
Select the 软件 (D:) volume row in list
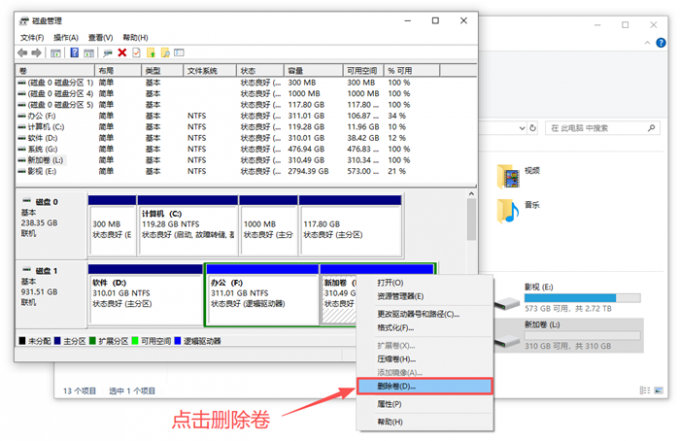(246, 138)
